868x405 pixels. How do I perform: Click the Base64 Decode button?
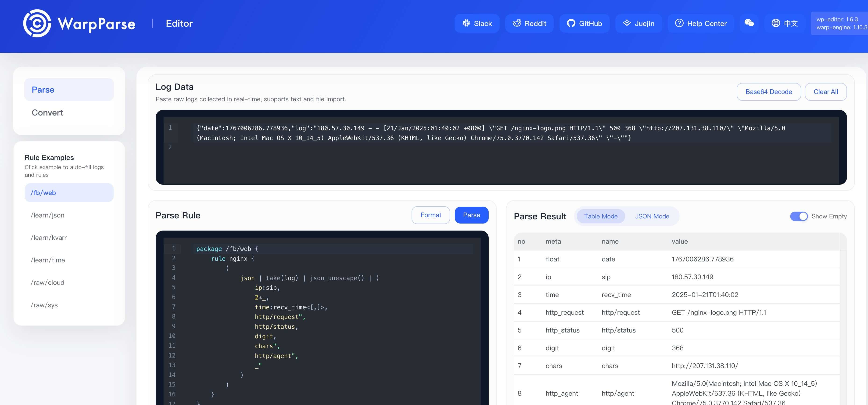click(769, 91)
